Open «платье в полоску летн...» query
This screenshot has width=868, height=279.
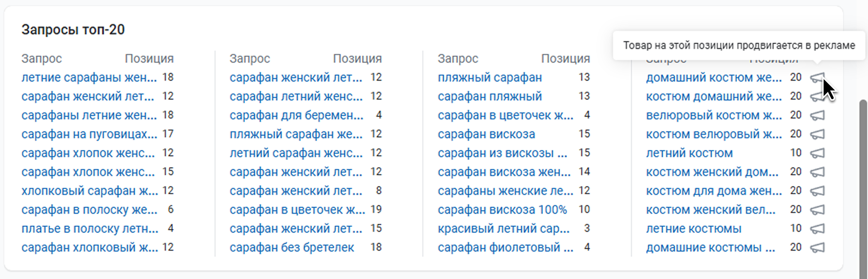coord(90,229)
